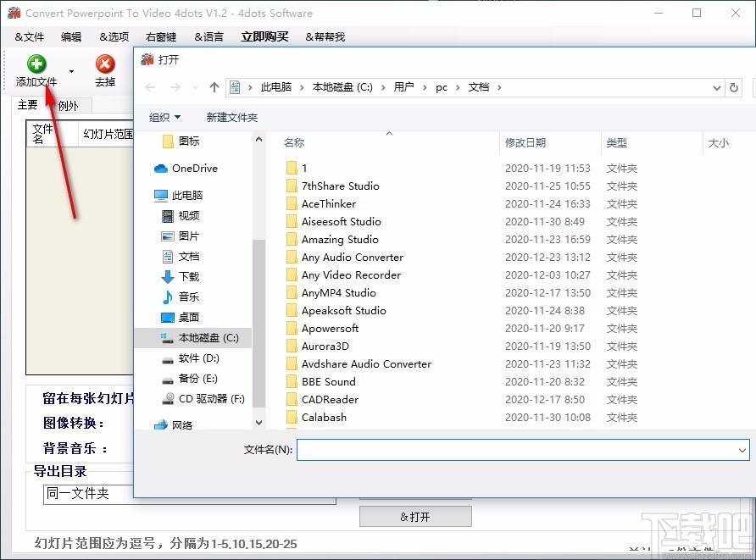Open the 组织 dropdown
Viewport: 756px width, 560px height.
pyautogui.click(x=164, y=117)
